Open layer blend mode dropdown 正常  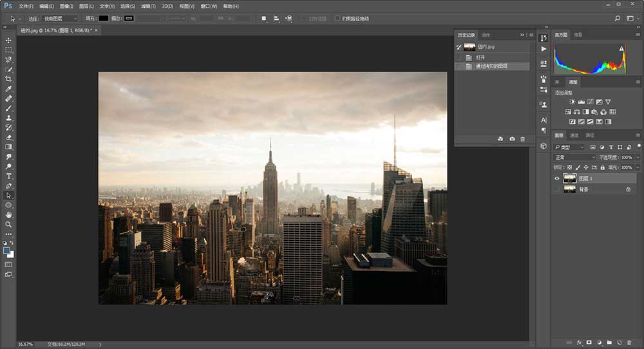574,157
